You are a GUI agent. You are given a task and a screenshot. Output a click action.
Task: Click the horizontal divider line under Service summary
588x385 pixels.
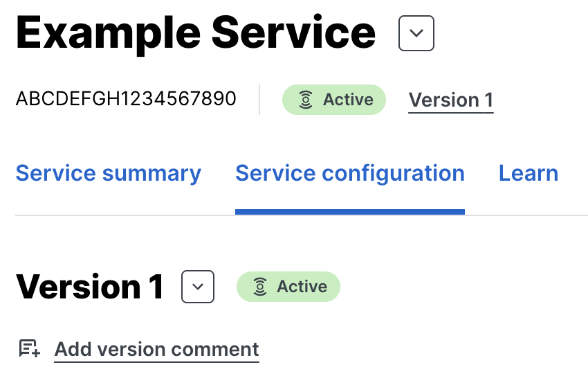coord(109,215)
